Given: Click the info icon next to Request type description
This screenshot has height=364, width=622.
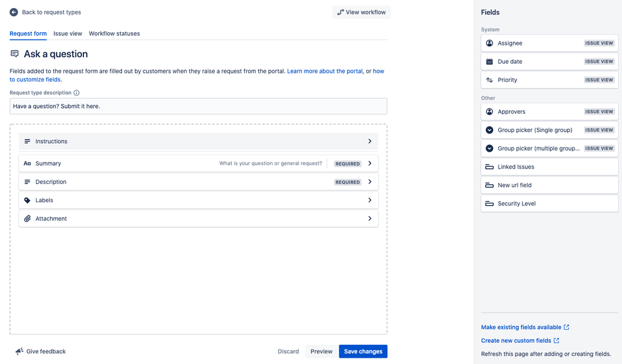Looking at the screenshot, I should [77, 93].
